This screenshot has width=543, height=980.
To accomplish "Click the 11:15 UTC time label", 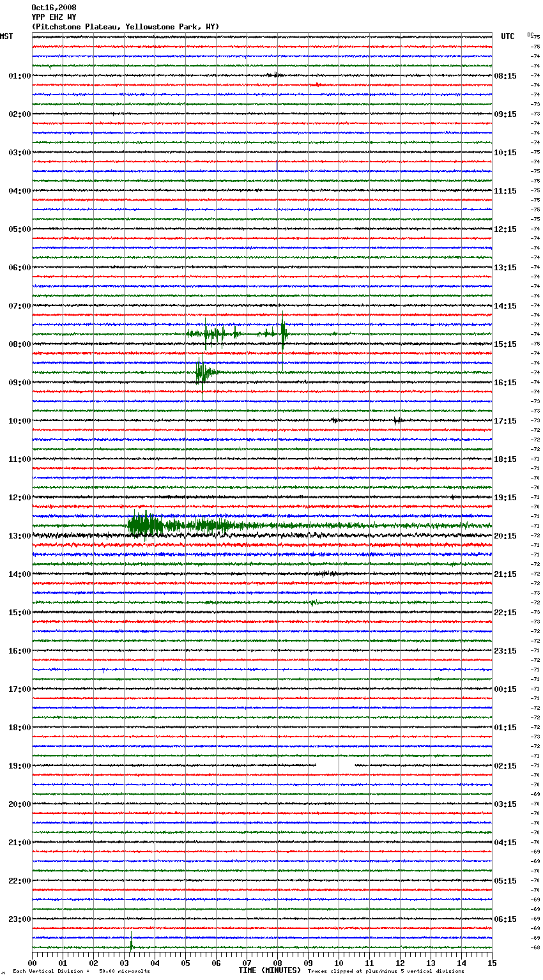I will (x=505, y=191).
